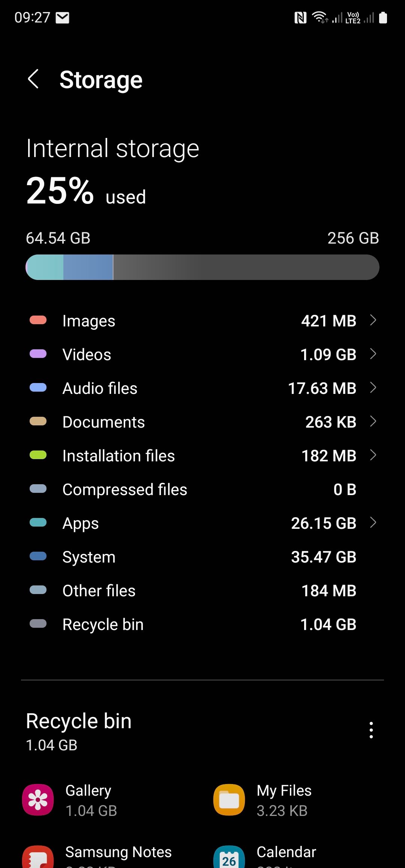This screenshot has height=868, width=405.
Task: Tap the Other files 184 MB row
Action: [202, 591]
